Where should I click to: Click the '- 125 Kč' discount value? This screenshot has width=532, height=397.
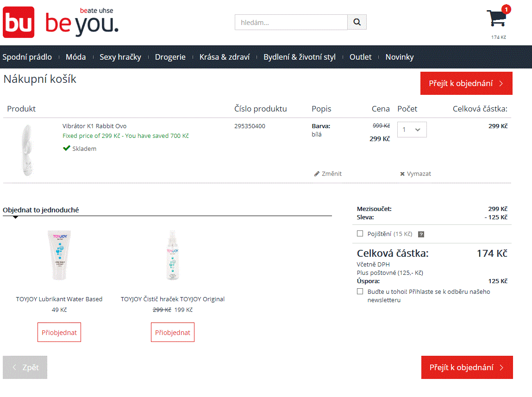click(x=496, y=217)
